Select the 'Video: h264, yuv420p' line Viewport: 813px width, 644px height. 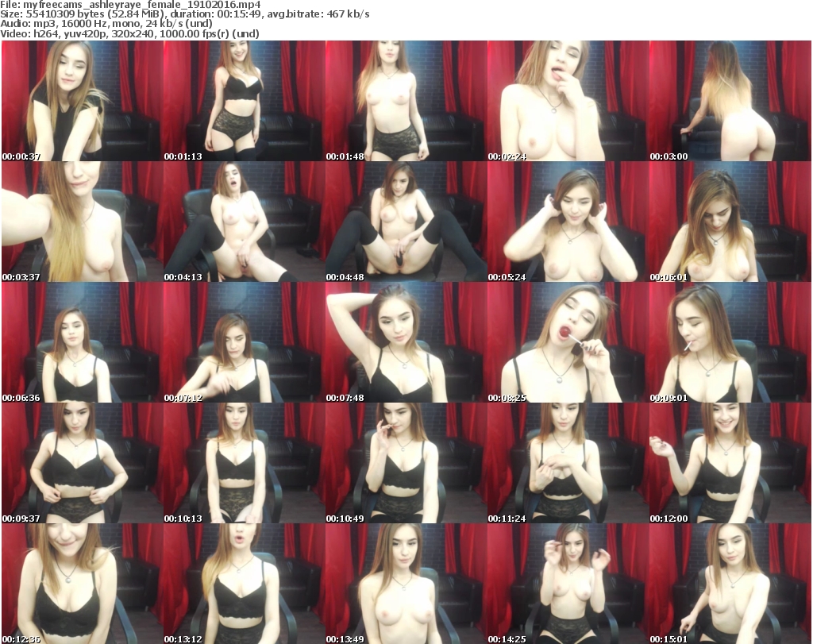coord(129,33)
